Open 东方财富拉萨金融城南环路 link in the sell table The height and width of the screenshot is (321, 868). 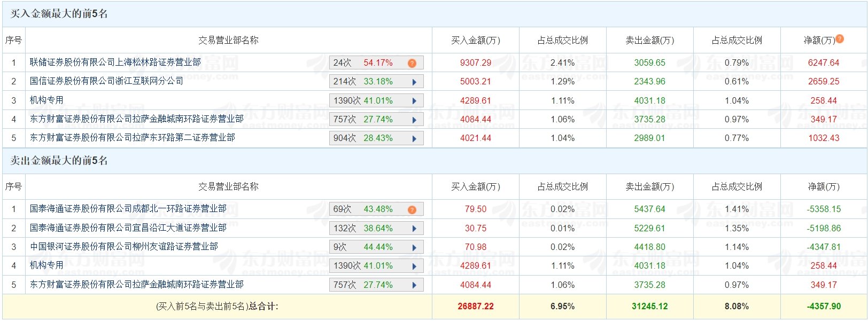pos(137,285)
